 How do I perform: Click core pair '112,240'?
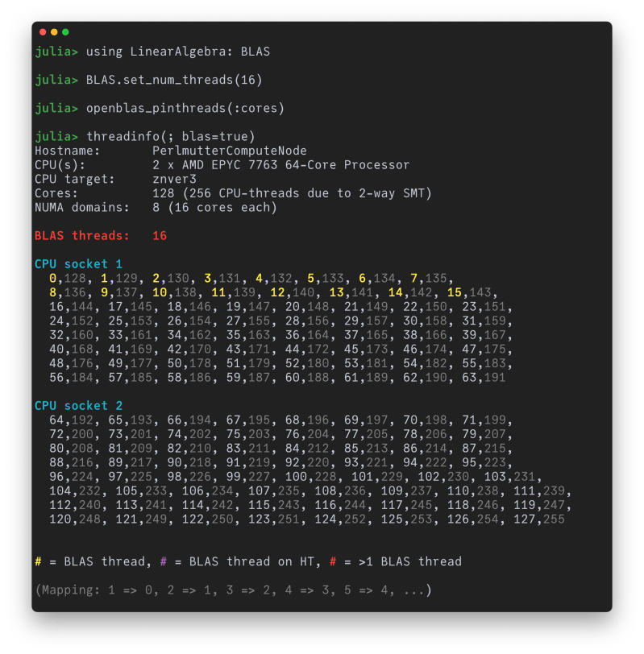click(75, 505)
